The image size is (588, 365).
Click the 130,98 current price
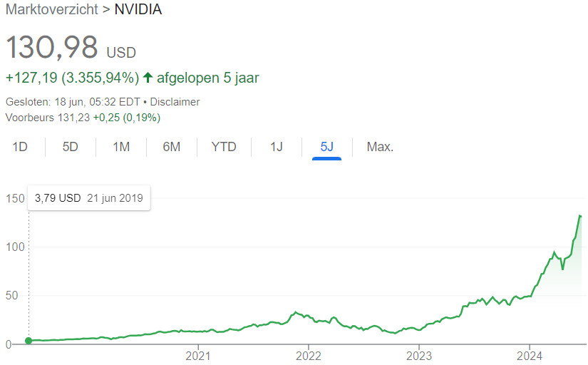[x=52, y=48]
